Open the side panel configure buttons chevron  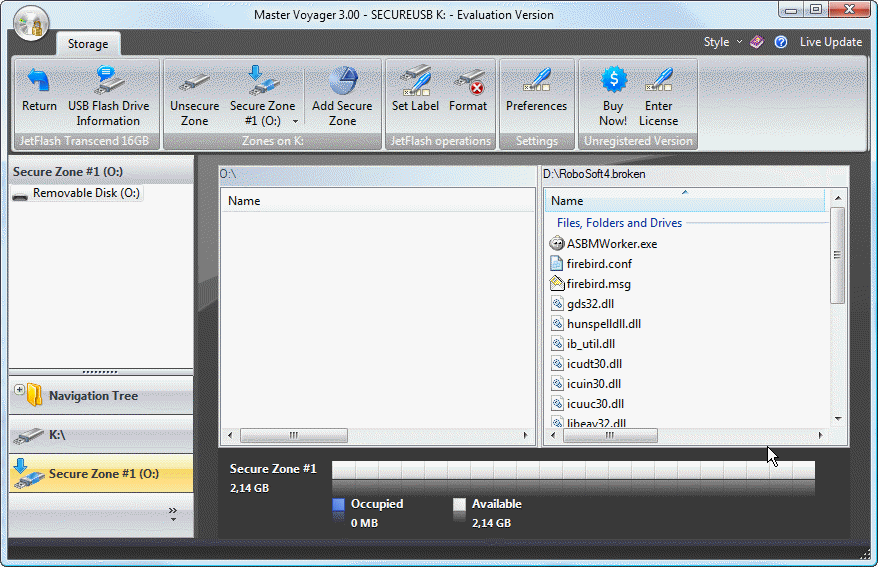[x=173, y=514]
